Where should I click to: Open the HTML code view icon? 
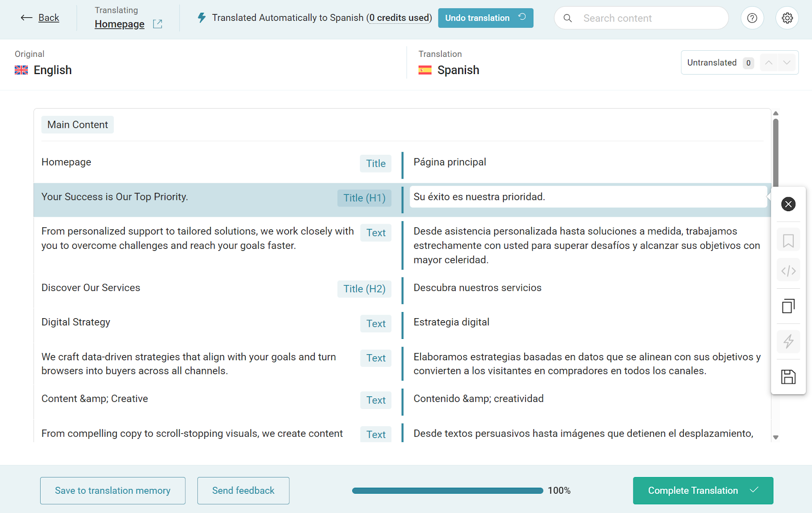(788, 271)
